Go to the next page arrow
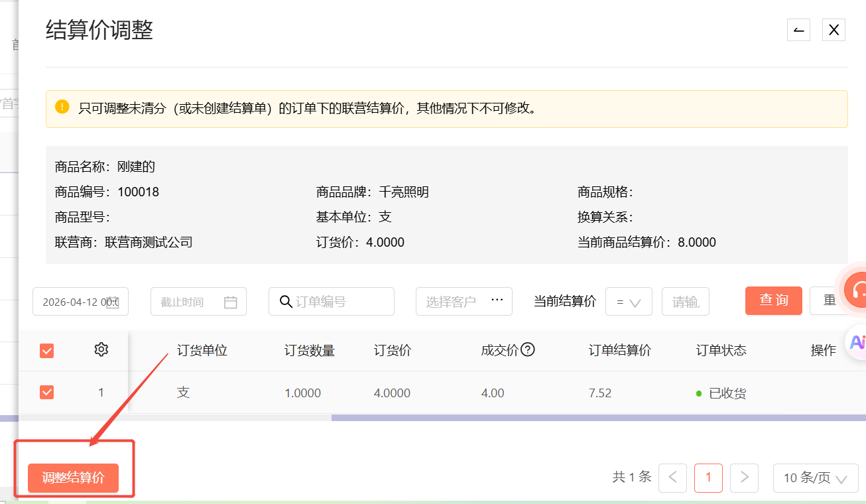Screen dimensions: 866x504 (x=744, y=477)
